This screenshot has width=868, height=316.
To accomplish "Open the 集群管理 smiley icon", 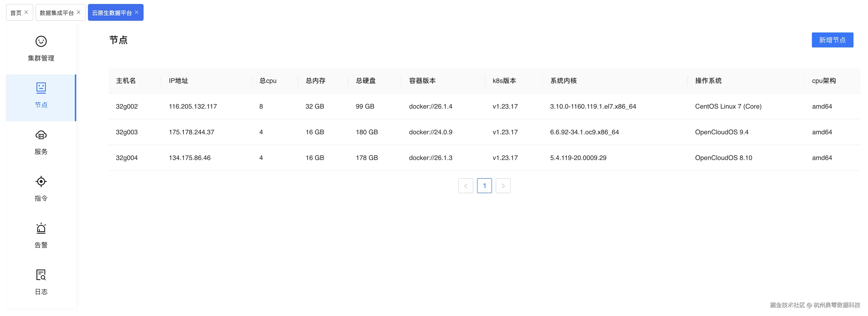I will (41, 41).
